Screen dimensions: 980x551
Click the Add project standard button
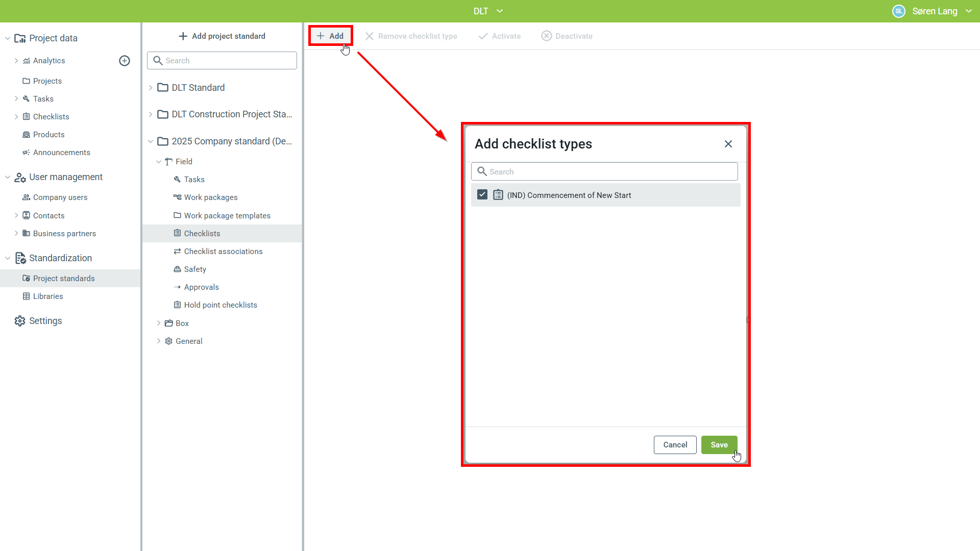pos(222,36)
